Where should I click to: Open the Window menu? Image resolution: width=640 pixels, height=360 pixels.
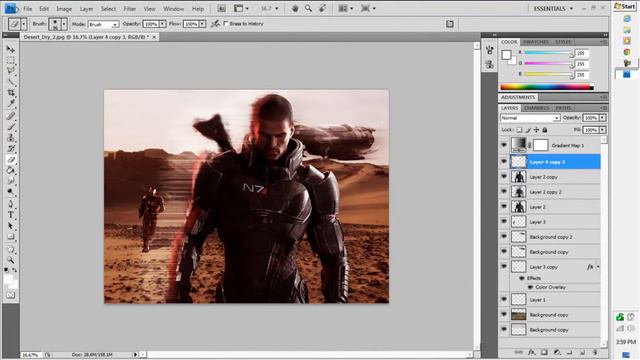173,9
